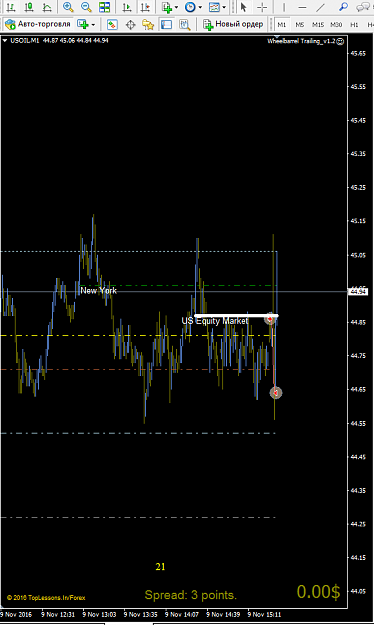Open a new chart window icon

pos(83,24)
